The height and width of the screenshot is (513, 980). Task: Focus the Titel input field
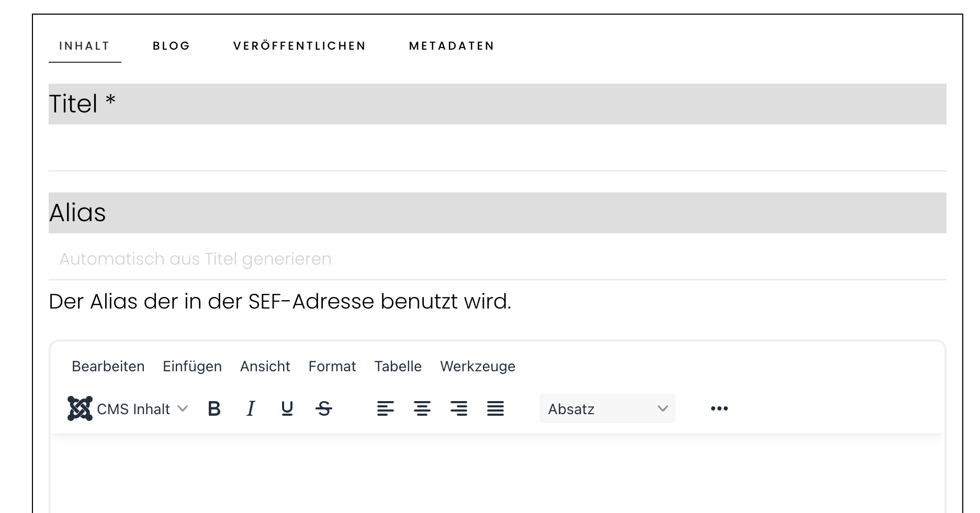[x=498, y=150]
